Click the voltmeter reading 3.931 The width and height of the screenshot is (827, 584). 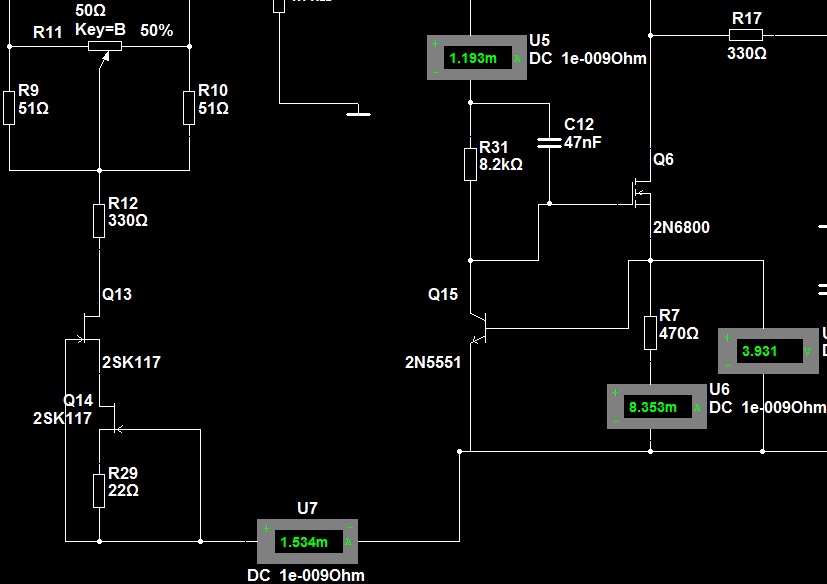pyautogui.click(x=768, y=351)
